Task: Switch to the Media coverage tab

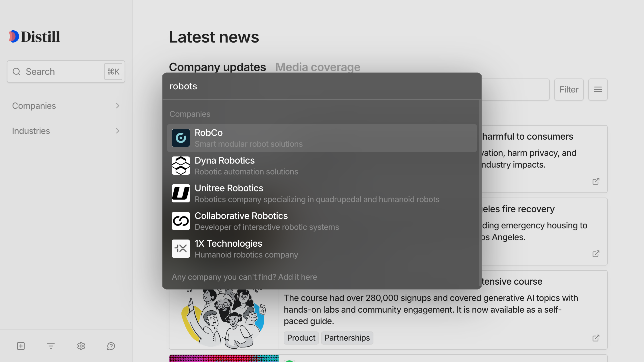Action: tap(318, 67)
